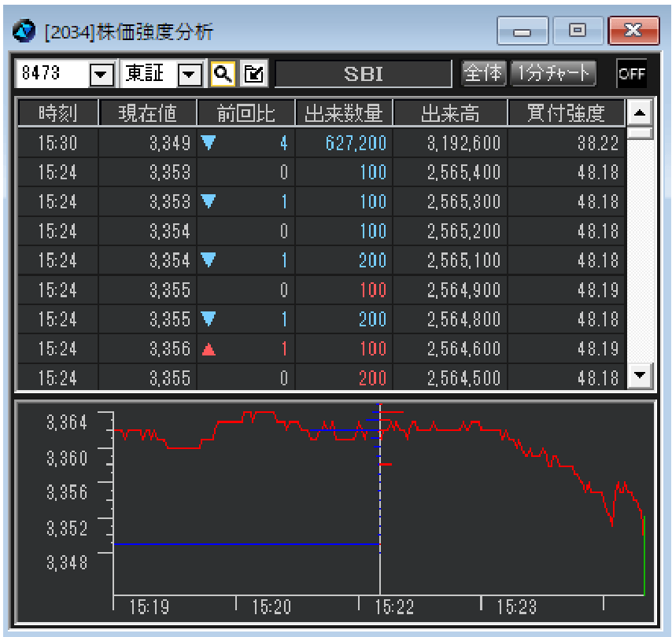Click the 3,356 price axis label
Screen dimensions: 672x637
coord(67,492)
